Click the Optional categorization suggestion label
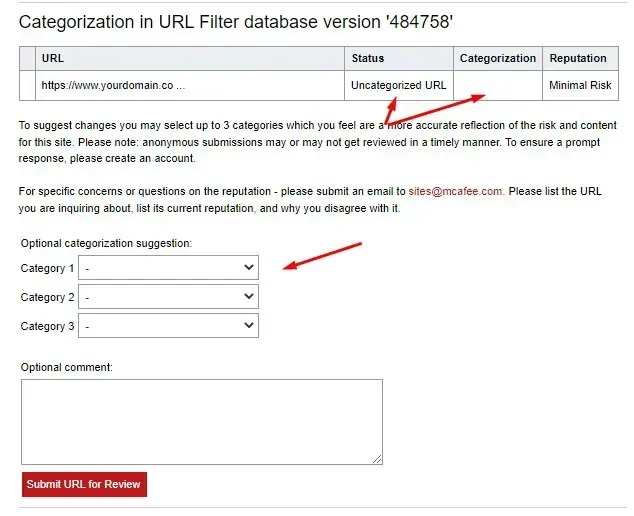This screenshot has width=634, height=516. coord(106,243)
